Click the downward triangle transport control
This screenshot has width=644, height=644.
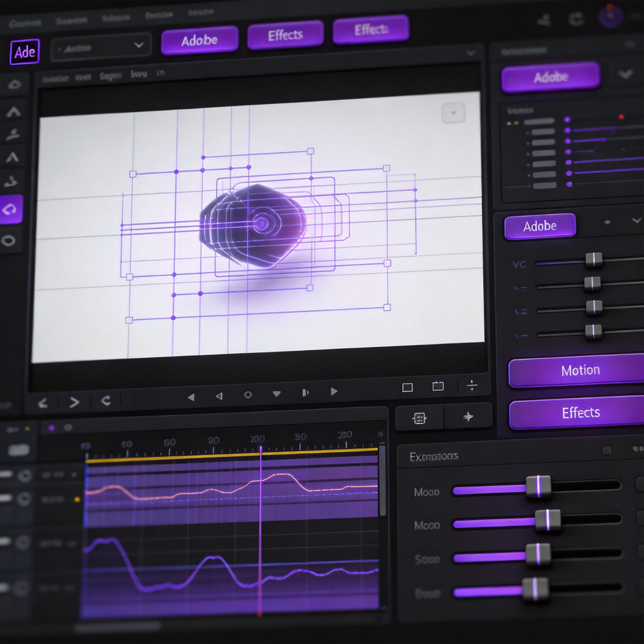tap(277, 394)
